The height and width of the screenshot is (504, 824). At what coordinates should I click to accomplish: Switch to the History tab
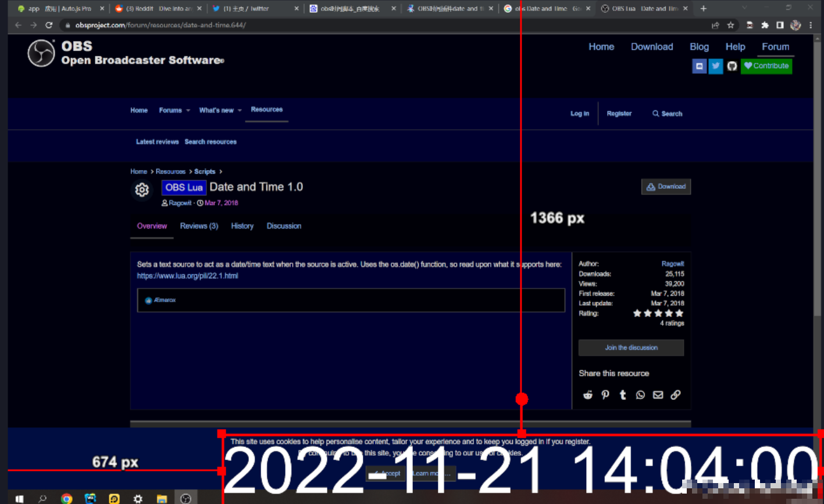pos(242,226)
